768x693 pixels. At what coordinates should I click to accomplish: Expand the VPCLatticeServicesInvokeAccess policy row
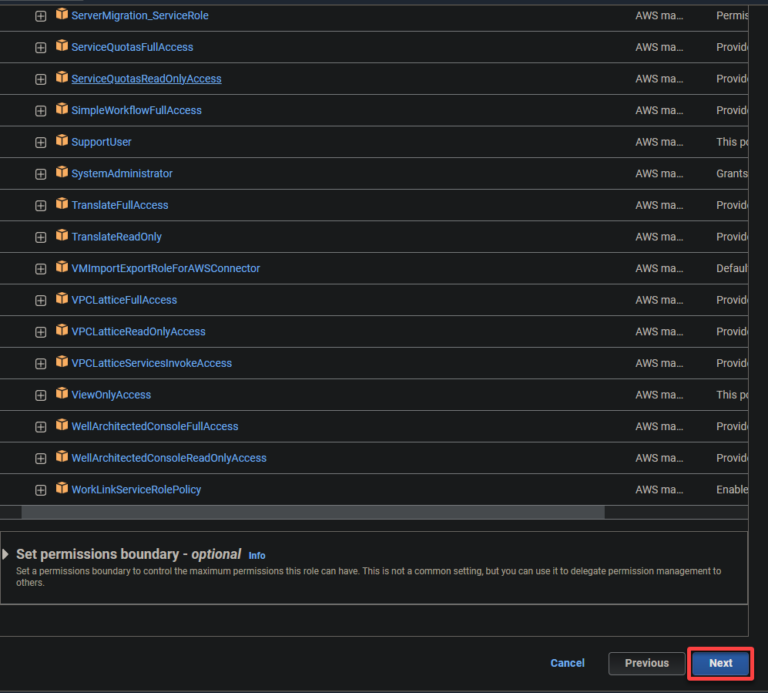coord(41,364)
